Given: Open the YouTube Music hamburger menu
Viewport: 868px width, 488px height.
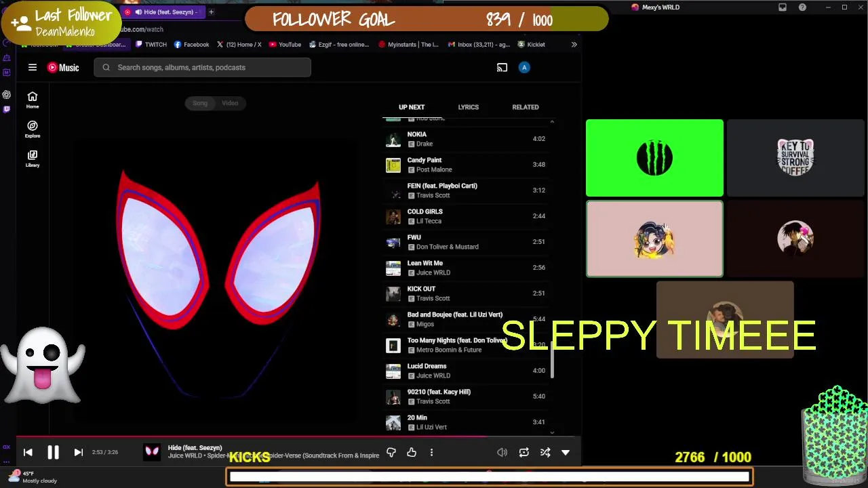Looking at the screenshot, I should coord(32,67).
